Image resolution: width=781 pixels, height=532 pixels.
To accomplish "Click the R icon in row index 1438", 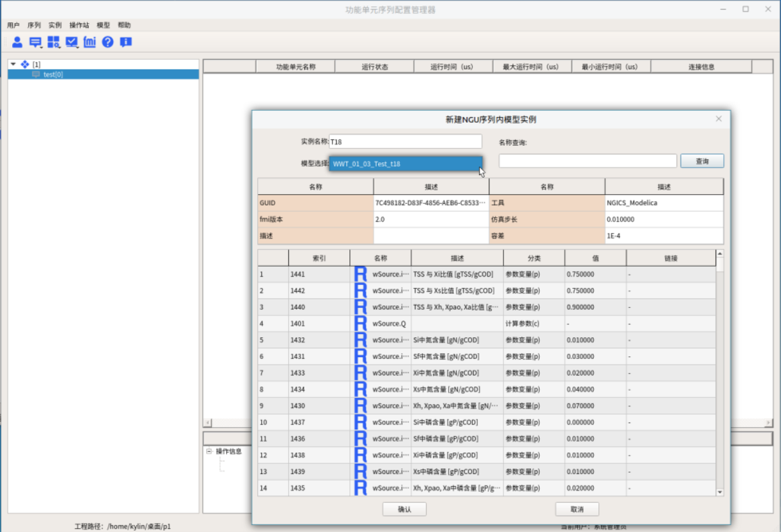I will pos(360,456).
